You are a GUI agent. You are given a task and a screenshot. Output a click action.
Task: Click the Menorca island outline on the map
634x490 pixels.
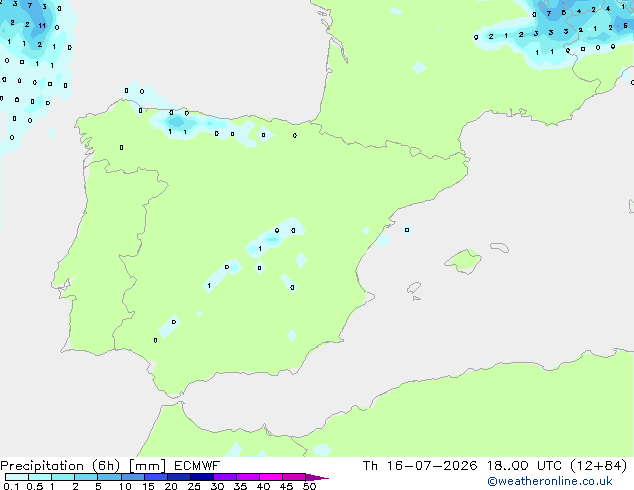499,247
